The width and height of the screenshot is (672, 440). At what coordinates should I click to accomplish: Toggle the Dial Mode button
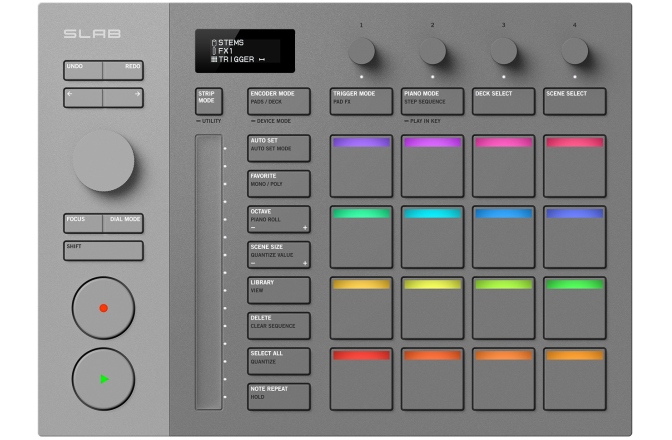tap(123, 223)
